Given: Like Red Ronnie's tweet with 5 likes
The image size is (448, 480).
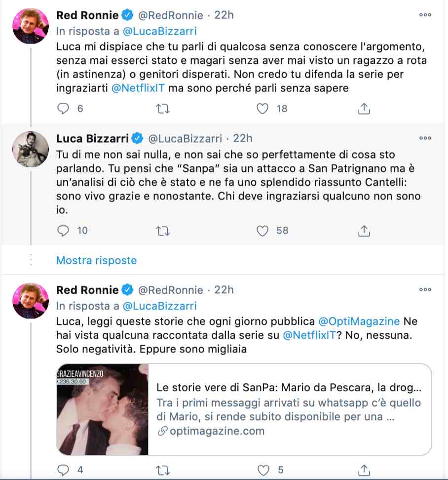Looking at the screenshot, I should coord(263,469).
